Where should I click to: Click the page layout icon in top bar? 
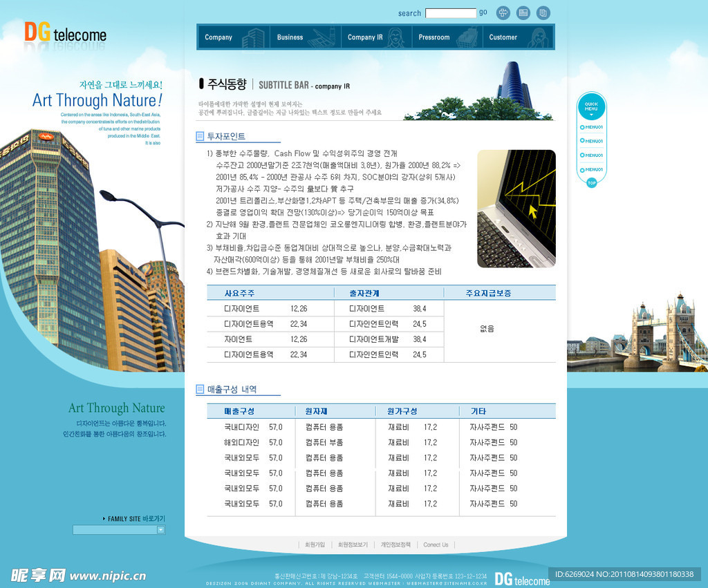(x=523, y=12)
